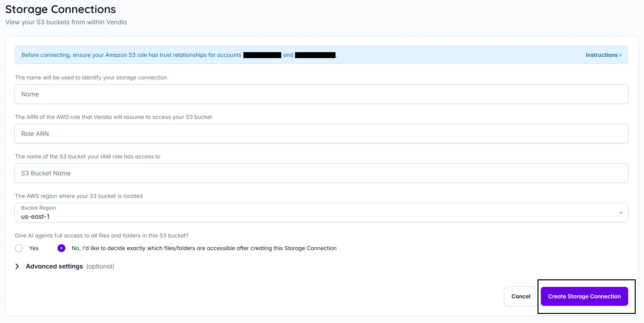Expand the Advanced settings section
Viewport: 644px width, 323px height.
click(54, 266)
